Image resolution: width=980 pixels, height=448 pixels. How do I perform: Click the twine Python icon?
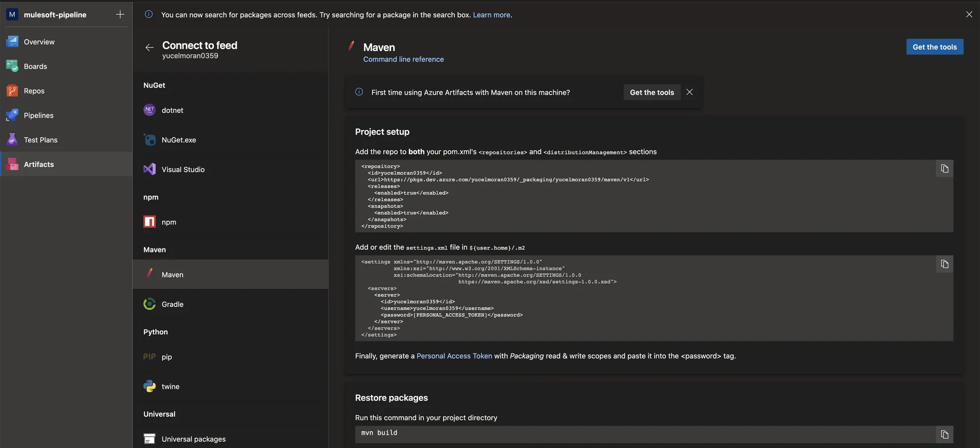click(149, 386)
